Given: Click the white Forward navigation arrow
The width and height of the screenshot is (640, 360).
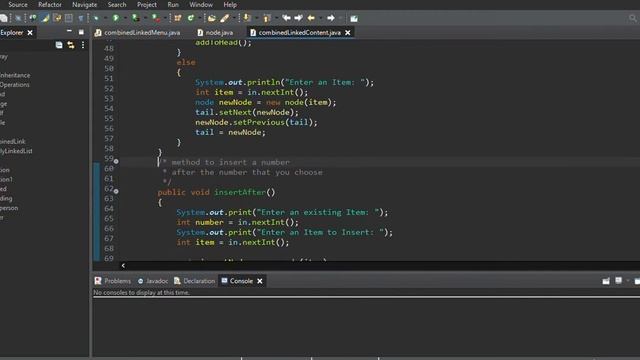Looking at the screenshot, I should click(x=331, y=18).
